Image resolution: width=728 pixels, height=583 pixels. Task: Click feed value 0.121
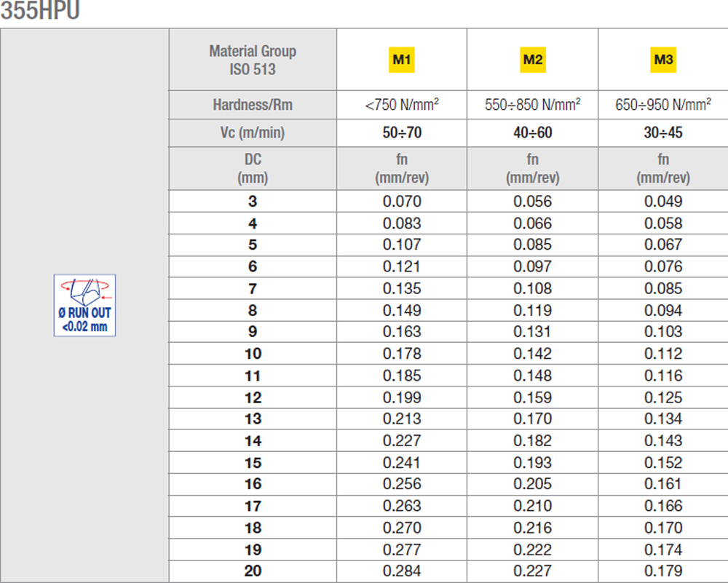point(402,266)
